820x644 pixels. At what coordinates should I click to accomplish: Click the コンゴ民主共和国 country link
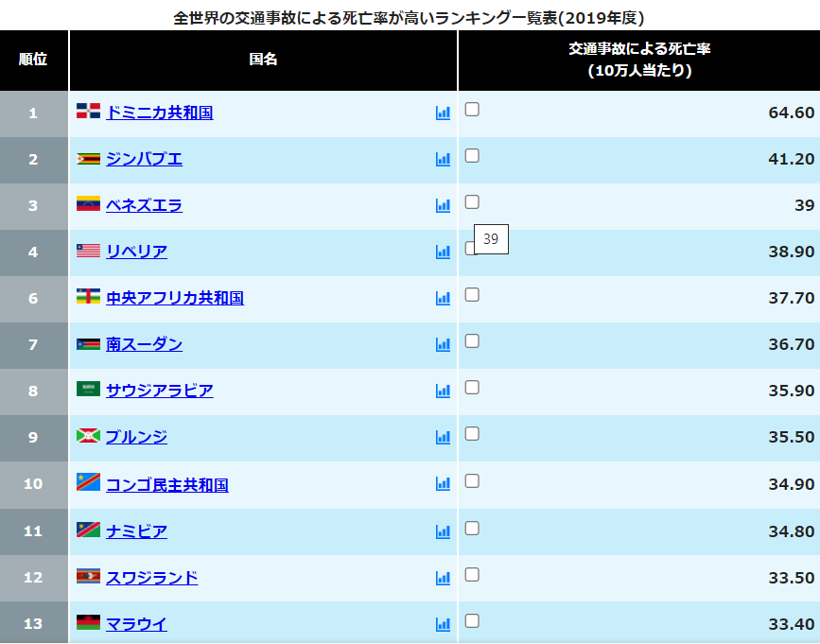click(166, 484)
